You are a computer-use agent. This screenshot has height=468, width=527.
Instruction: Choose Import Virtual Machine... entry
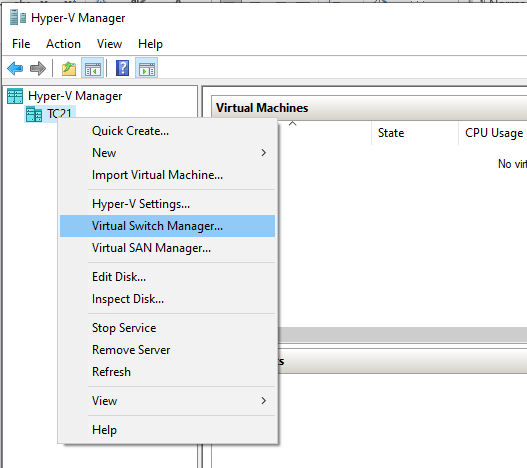coord(167,175)
